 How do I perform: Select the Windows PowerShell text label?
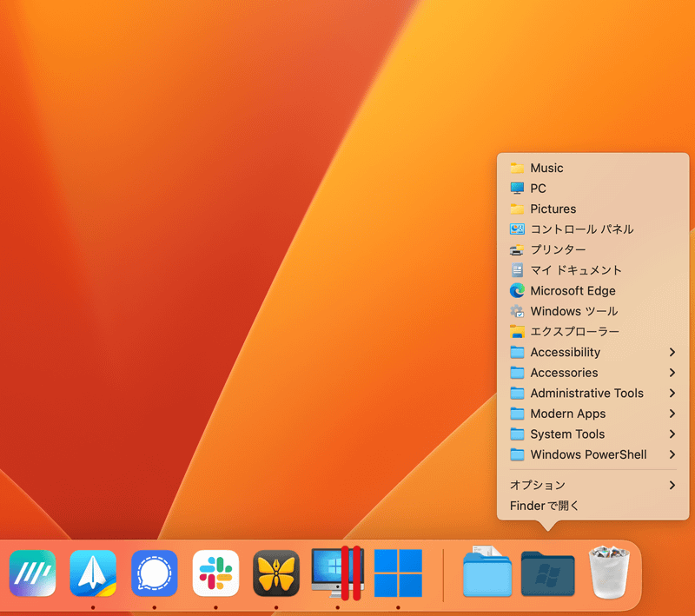(589, 454)
